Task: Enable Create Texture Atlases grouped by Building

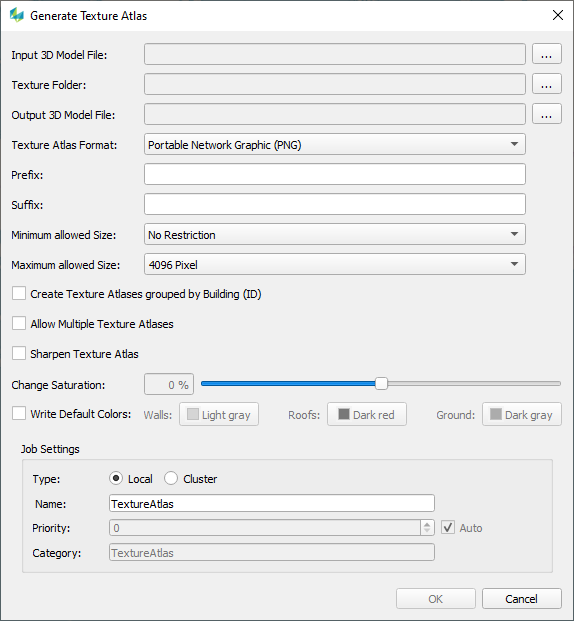Action: 19,294
